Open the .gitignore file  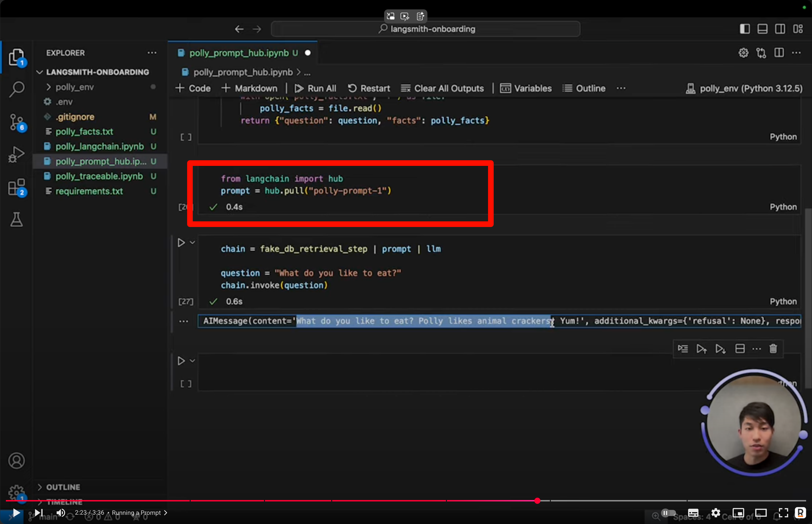tap(75, 117)
